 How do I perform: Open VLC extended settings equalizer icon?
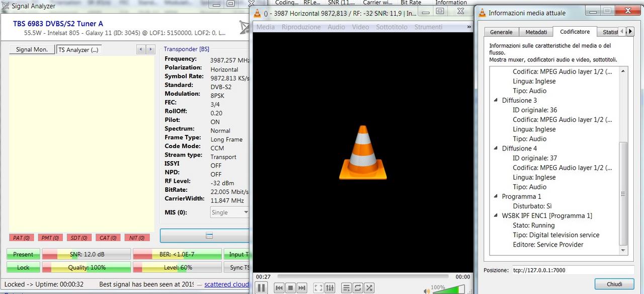coord(330,288)
